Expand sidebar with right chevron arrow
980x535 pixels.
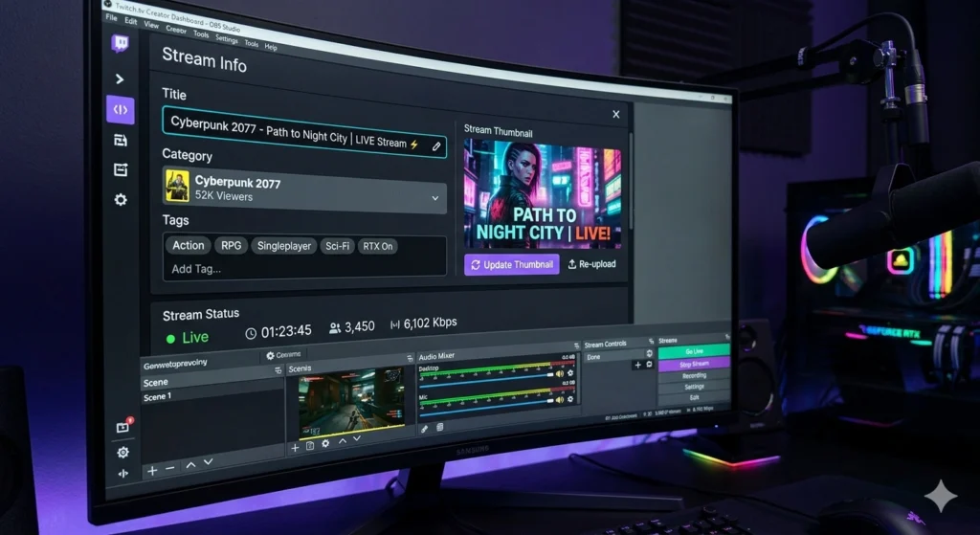coord(120,79)
